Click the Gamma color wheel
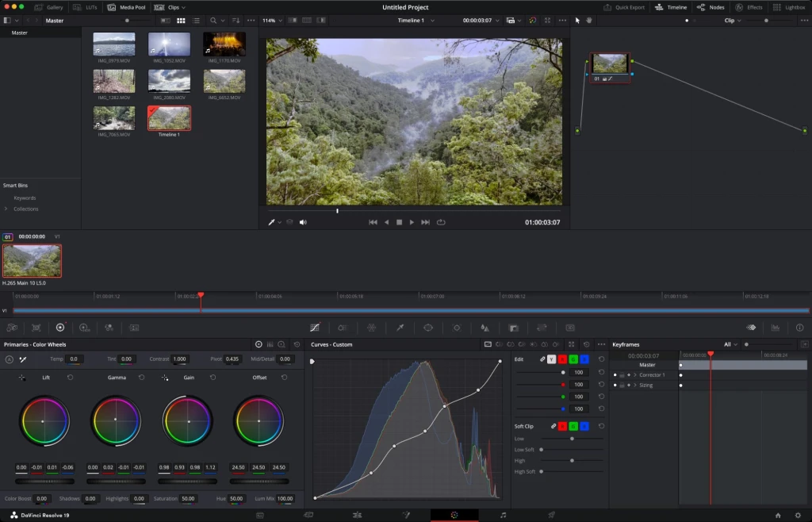Screen dimensions: 812x522 click(x=116, y=420)
